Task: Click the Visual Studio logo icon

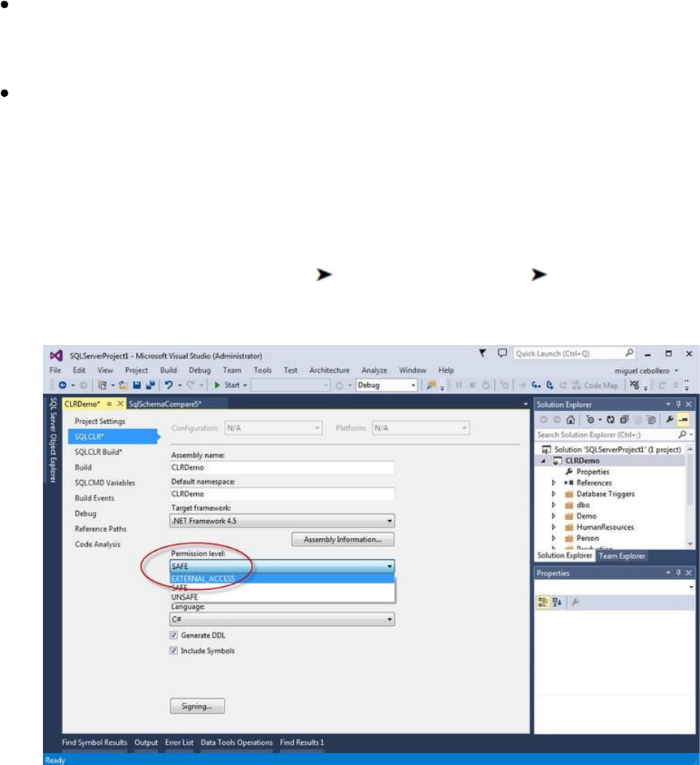Action: click(x=56, y=355)
